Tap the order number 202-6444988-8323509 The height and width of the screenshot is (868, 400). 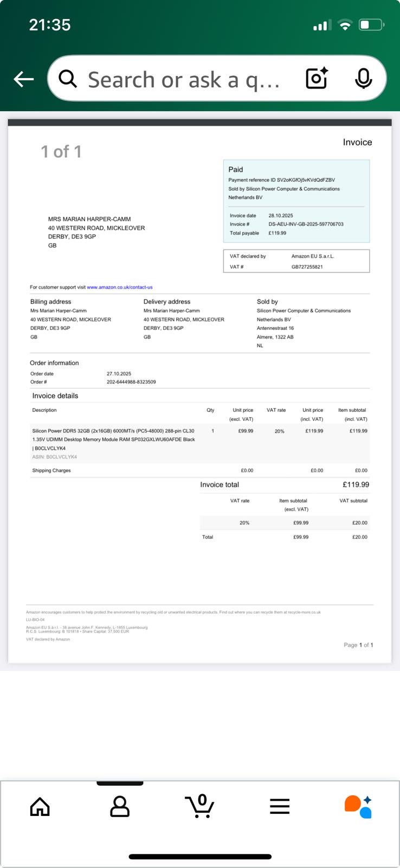tap(131, 382)
